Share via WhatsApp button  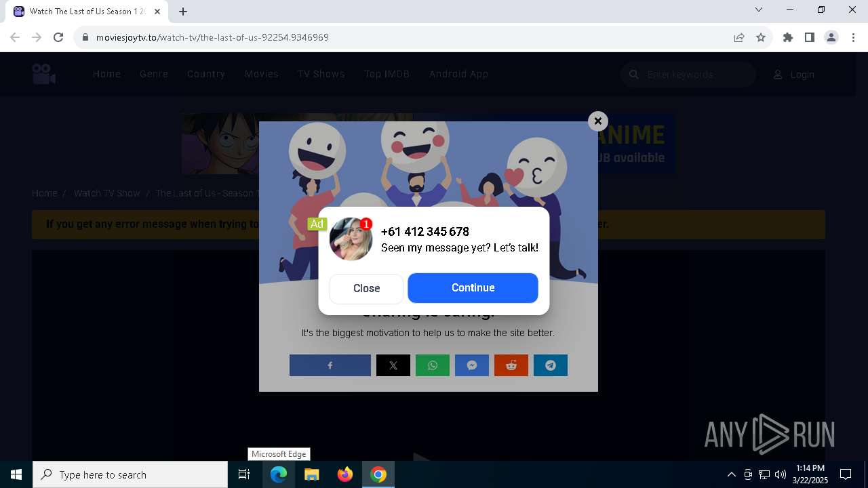pos(433,365)
